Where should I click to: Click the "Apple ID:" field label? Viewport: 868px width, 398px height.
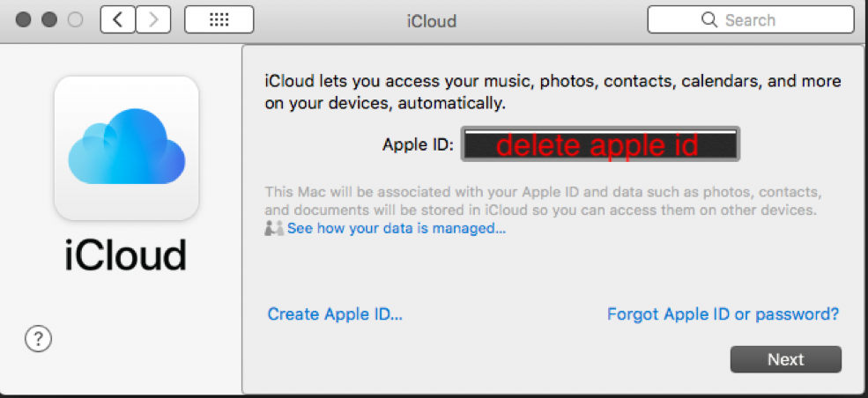tap(418, 145)
